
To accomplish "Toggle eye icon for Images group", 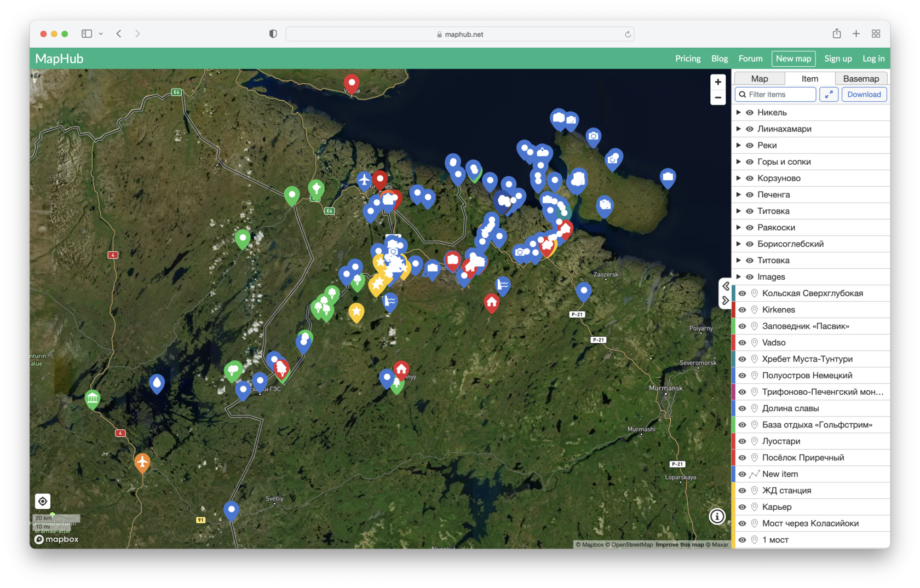I will coord(749,276).
